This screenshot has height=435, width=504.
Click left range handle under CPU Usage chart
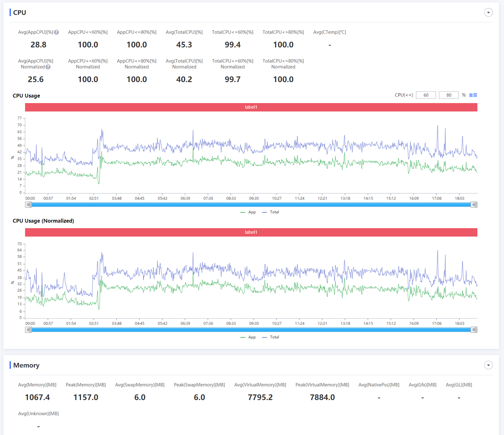[29, 205]
